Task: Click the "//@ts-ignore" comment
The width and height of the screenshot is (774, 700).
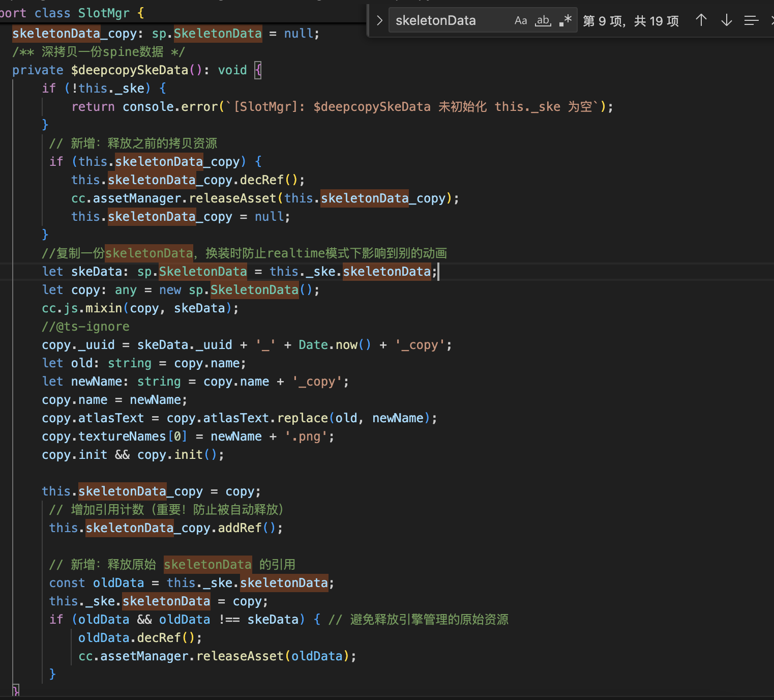Action: pyautogui.click(x=85, y=327)
